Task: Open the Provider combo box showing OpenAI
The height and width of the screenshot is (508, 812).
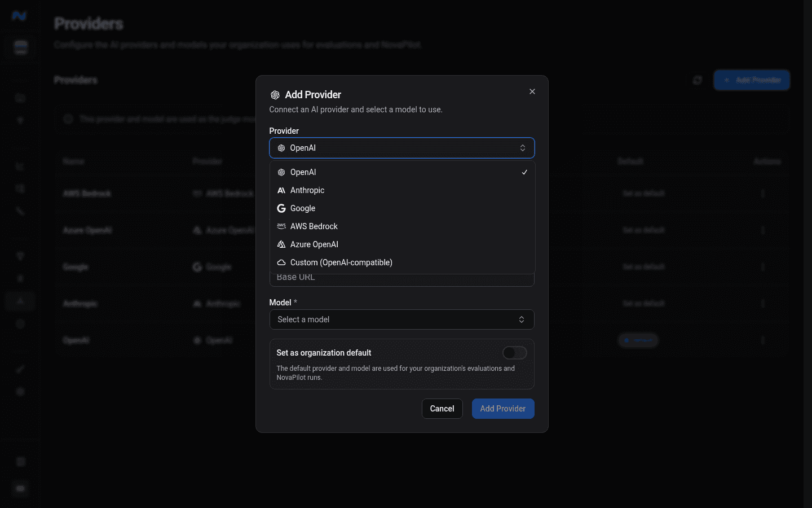Action: pyautogui.click(x=401, y=148)
